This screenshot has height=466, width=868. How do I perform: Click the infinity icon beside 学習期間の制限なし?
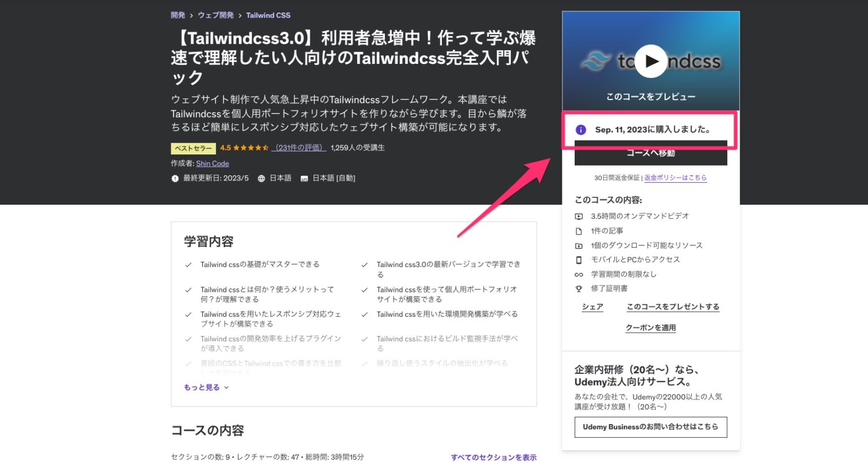pos(579,274)
